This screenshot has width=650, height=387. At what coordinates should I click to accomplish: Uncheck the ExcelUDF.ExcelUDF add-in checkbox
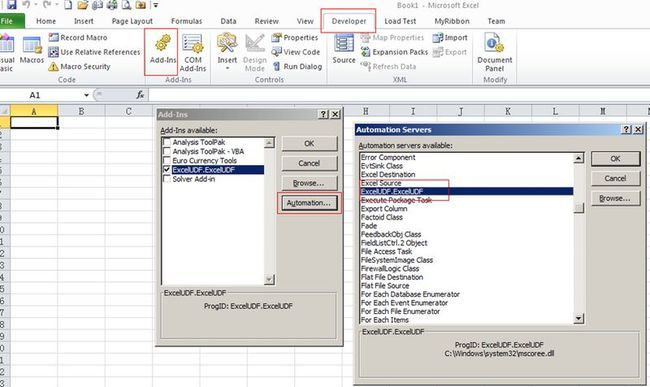167,169
